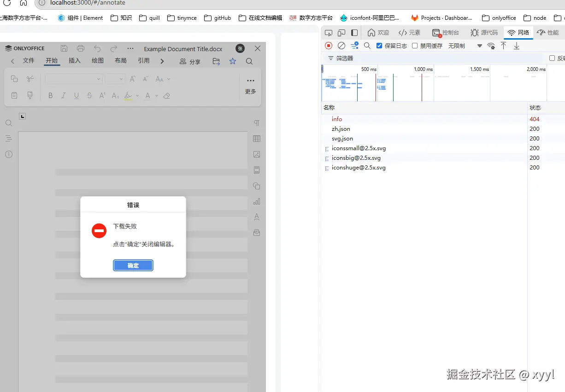This screenshot has height=392, width=565.
Task: Switch to the DevTools 源代码 tab
Action: coord(484,33)
